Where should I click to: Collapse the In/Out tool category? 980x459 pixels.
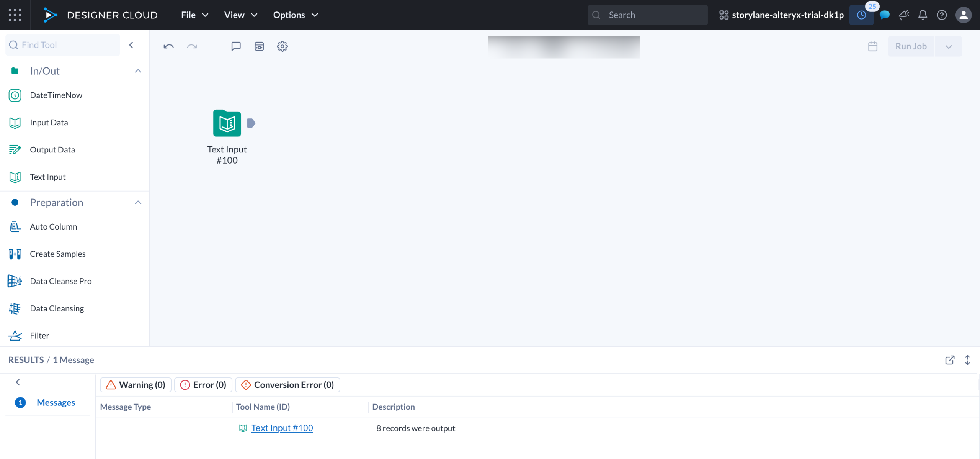[138, 71]
